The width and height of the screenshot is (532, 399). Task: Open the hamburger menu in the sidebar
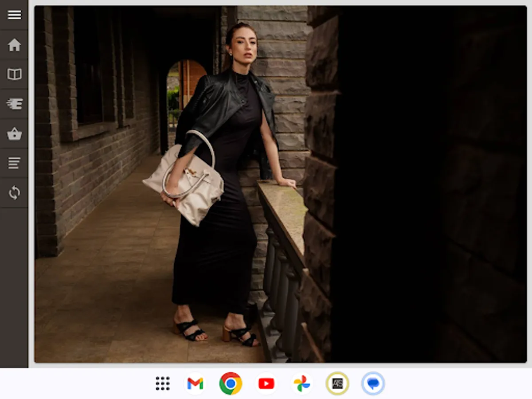[x=14, y=15]
